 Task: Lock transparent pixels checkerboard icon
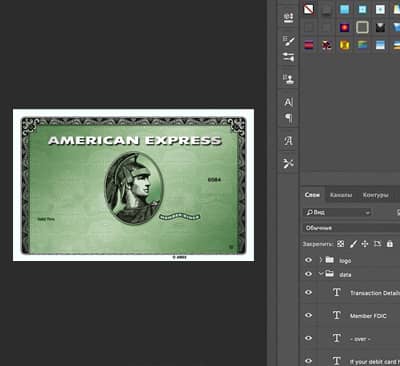340,244
